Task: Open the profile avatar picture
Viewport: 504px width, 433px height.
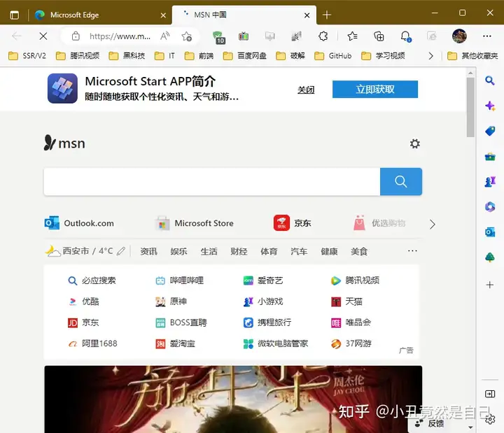Action: coord(459,36)
